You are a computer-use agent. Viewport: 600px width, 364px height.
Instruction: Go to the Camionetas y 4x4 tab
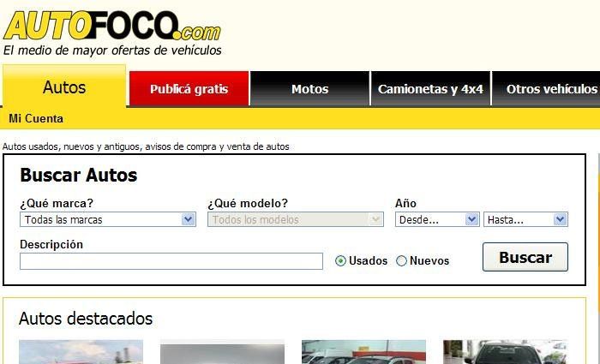click(x=430, y=89)
